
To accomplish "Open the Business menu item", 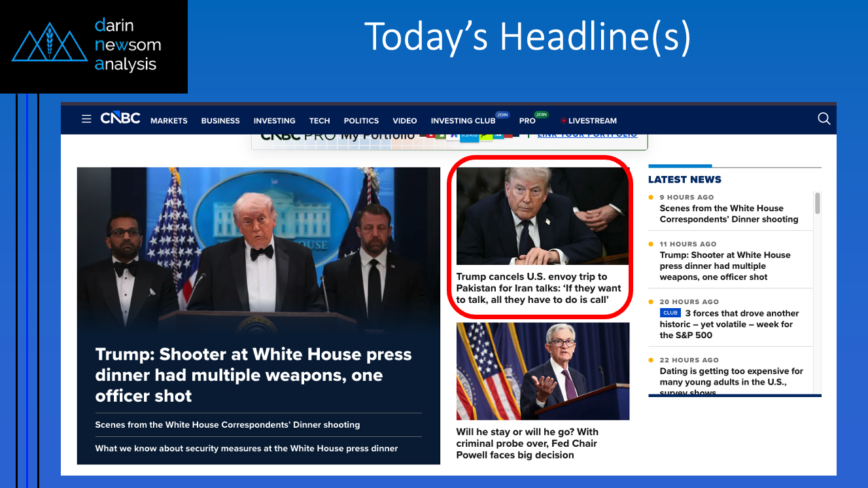I will (220, 121).
